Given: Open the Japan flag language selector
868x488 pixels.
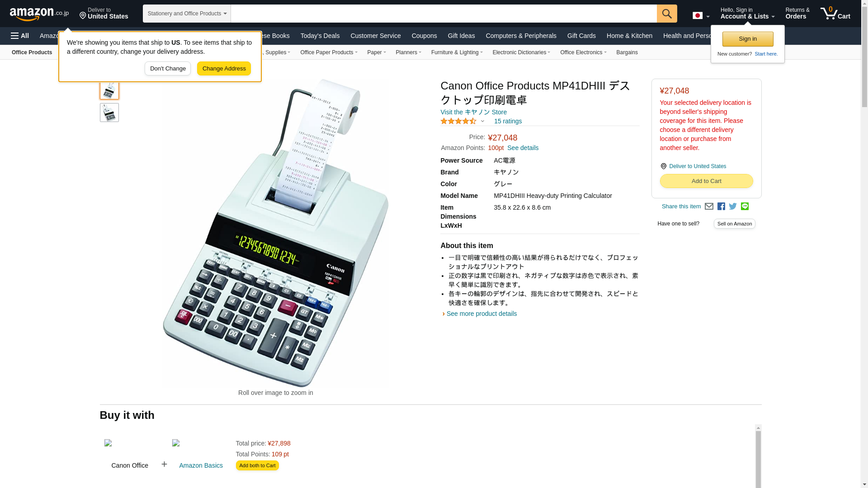Looking at the screenshot, I should (701, 16).
